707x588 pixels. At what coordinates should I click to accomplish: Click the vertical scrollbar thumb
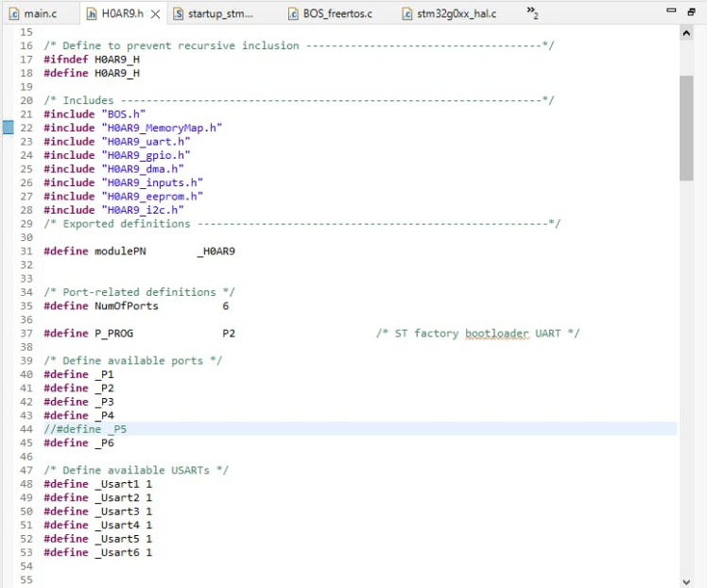(x=686, y=128)
